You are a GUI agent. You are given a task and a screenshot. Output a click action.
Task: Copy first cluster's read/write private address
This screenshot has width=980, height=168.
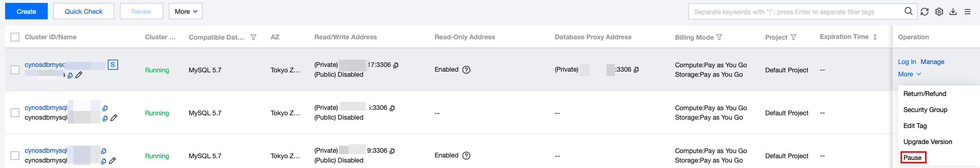point(396,65)
